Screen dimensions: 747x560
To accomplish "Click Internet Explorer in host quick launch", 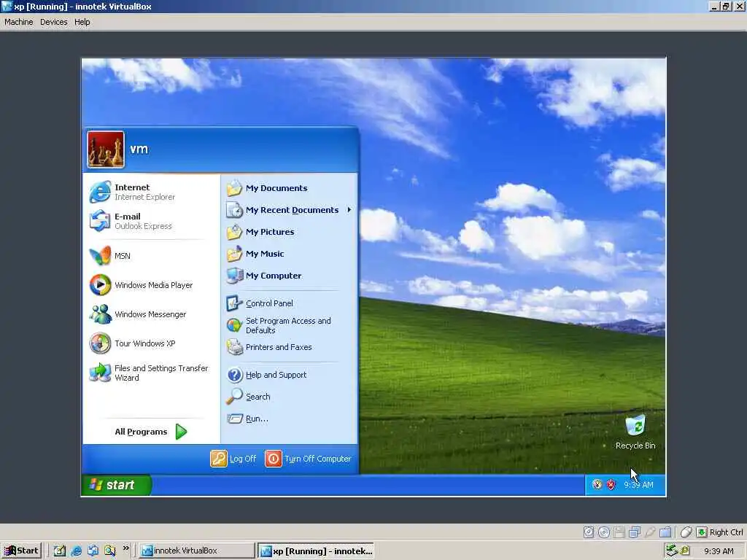I will point(76,551).
